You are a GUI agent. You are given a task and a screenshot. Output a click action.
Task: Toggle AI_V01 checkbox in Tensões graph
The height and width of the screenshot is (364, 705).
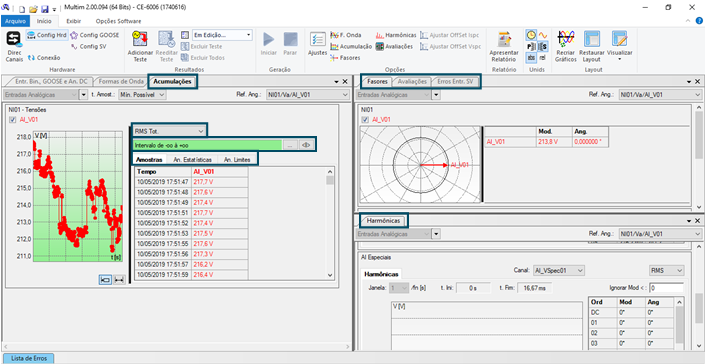click(13, 120)
